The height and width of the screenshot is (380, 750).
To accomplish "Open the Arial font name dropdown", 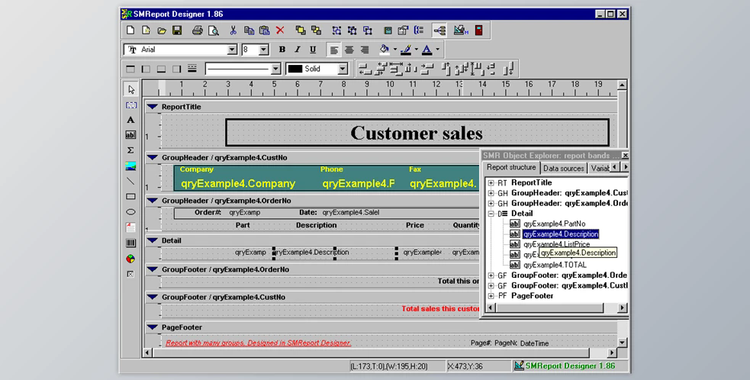I will click(232, 50).
